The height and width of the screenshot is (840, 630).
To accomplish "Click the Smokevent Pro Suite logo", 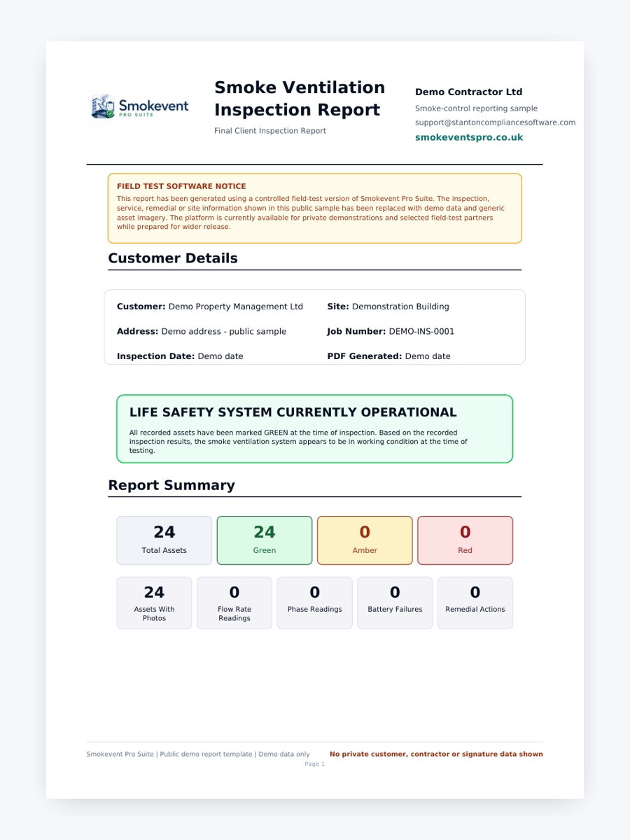I will click(x=140, y=106).
